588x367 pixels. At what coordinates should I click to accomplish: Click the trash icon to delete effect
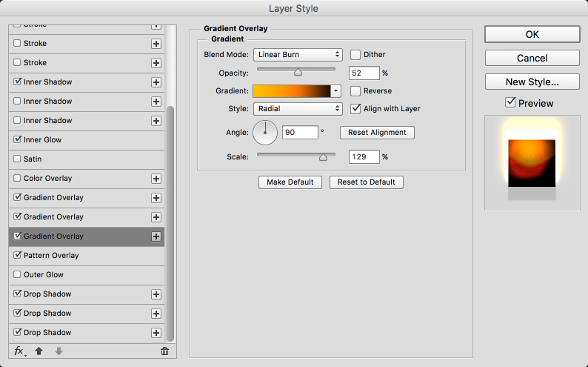click(164, 351)
